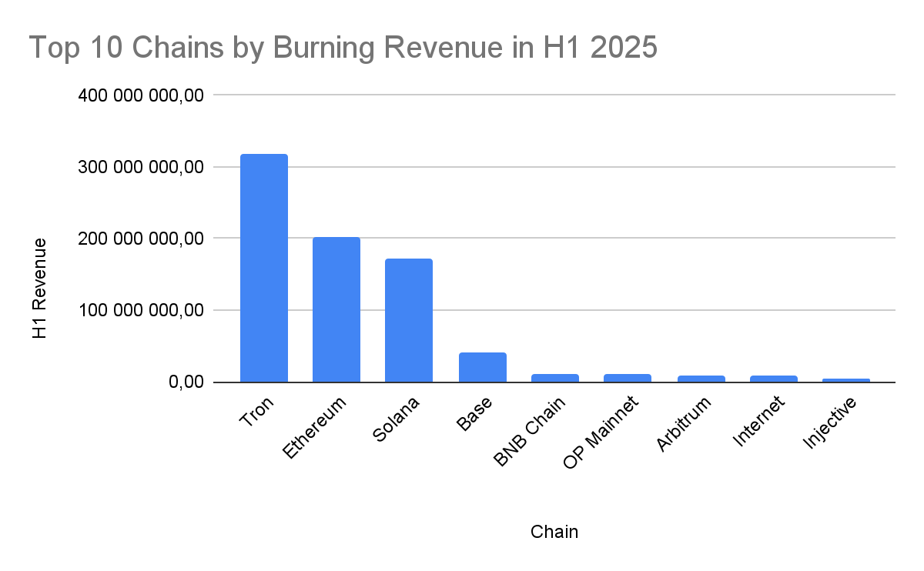Select the BNB Chain bar
Image resolution: width=924 pixels, height=571 pixels.
pyautogui.click(x=554, y=378)
